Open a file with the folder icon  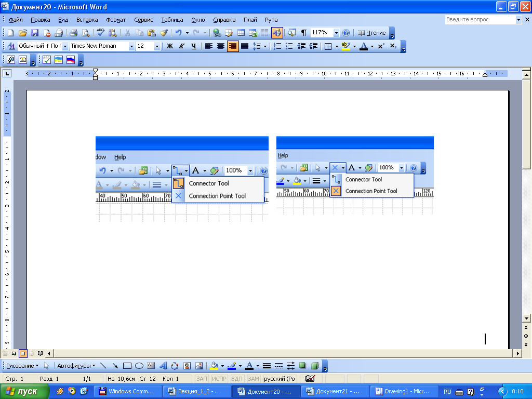click(x=22, y=33)
